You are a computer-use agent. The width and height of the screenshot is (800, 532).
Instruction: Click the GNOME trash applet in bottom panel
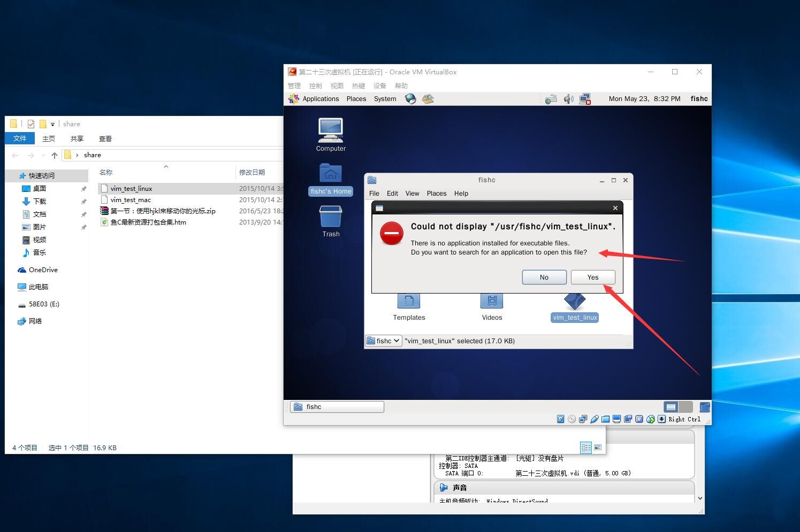pyautogui.click(x=705, y=407)
